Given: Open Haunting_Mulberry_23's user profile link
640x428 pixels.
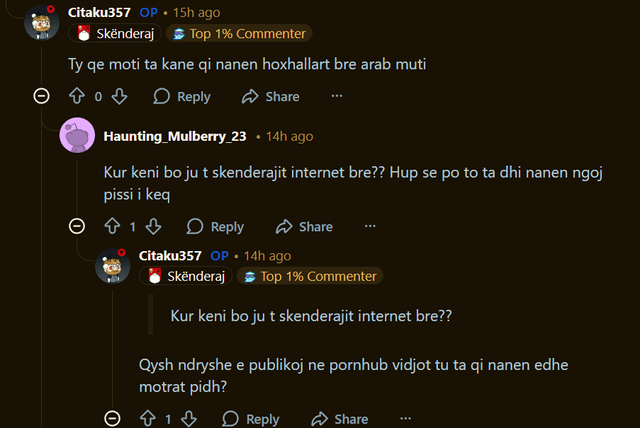Looking at the screenshot, I should (x=174, y=136).
